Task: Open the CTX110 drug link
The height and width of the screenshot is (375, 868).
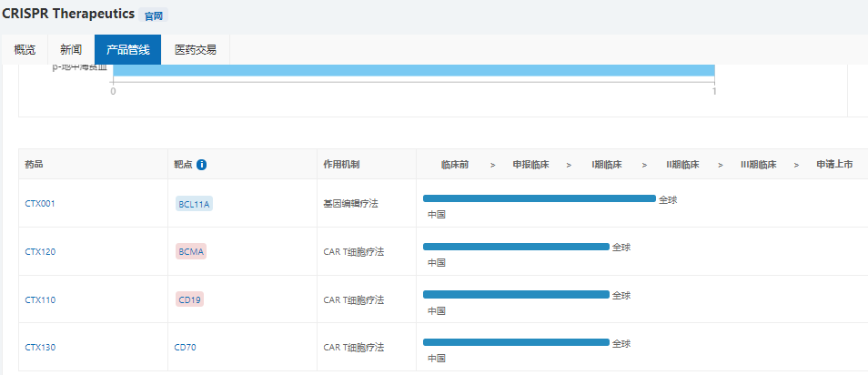Action: coord(40,299)
